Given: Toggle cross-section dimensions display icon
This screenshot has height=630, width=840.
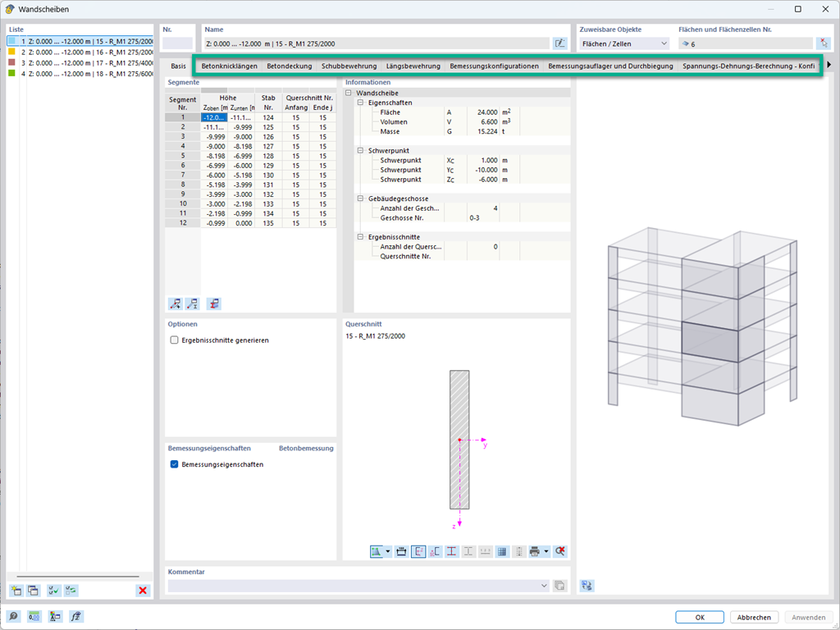Looking at the screenshot, I should (401, 551).
